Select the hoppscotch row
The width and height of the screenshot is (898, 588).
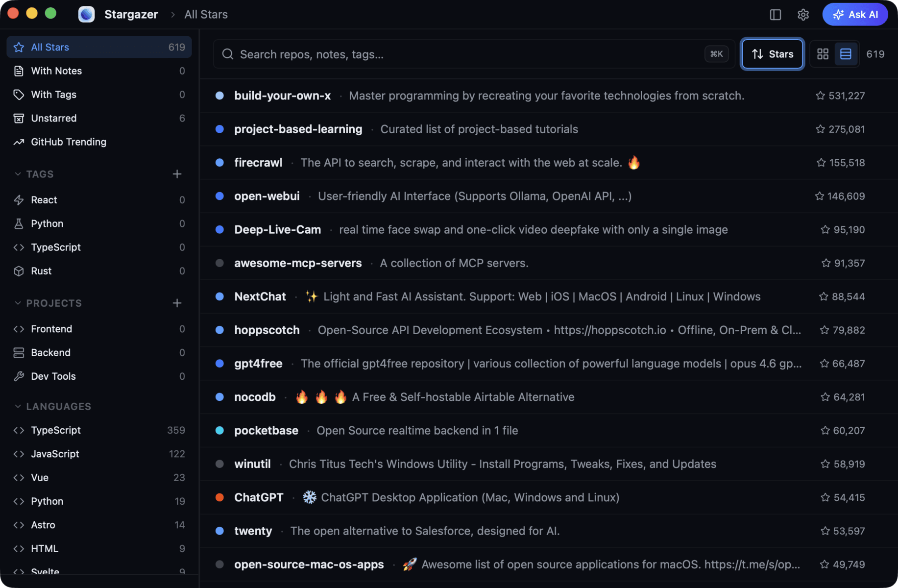pos(549,330)
